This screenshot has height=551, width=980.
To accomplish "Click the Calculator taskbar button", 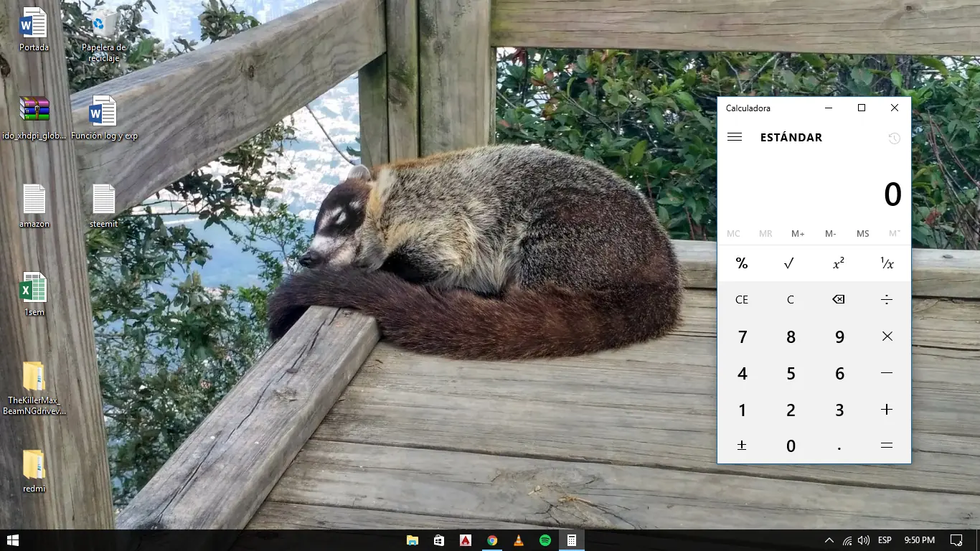I will coord(572,540).
